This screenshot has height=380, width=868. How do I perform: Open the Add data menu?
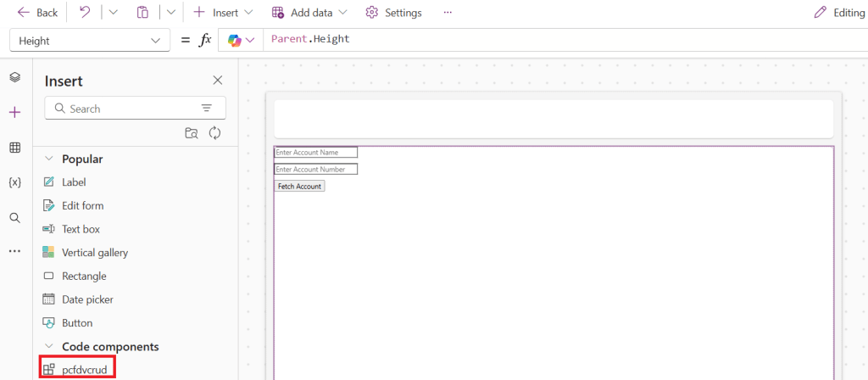click(309, 13)
